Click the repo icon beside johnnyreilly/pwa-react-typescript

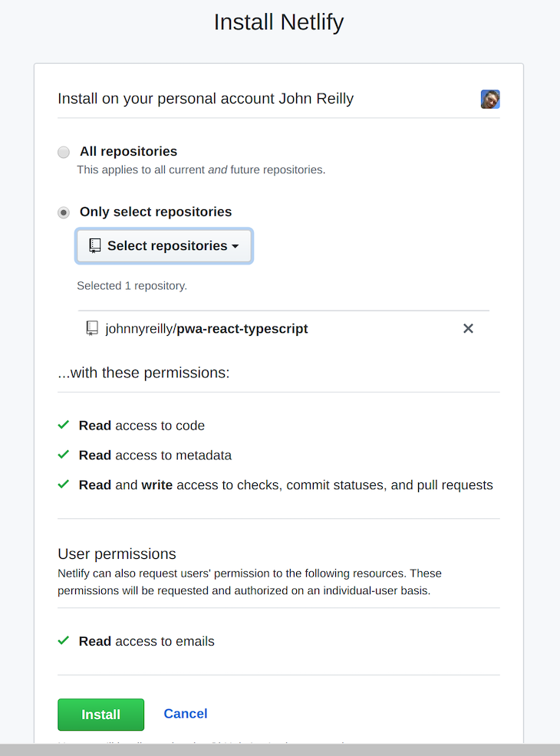92,327
